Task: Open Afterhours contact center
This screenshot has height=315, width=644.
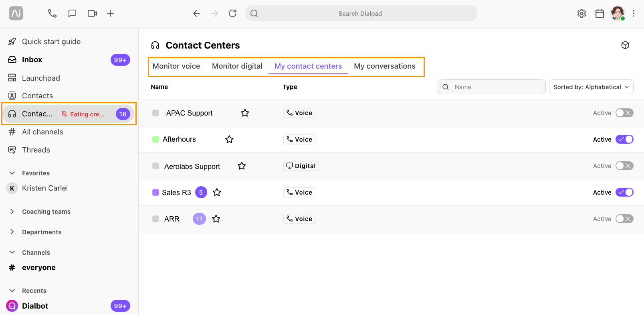Action: 179,139
